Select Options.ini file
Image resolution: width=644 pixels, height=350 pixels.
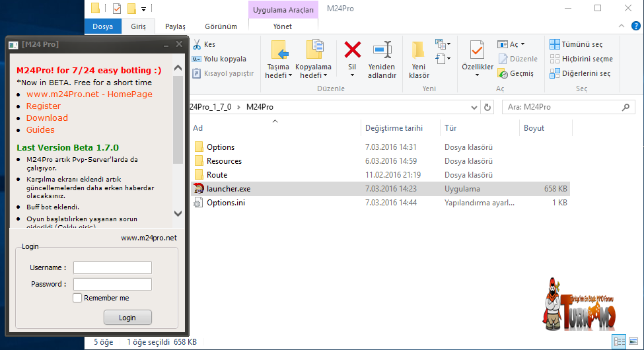pos(380,203)
